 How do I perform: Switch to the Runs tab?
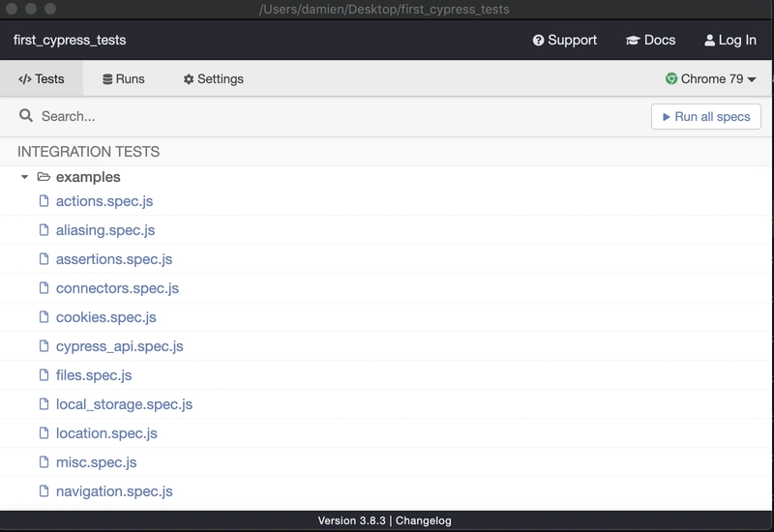coord(123,79)
